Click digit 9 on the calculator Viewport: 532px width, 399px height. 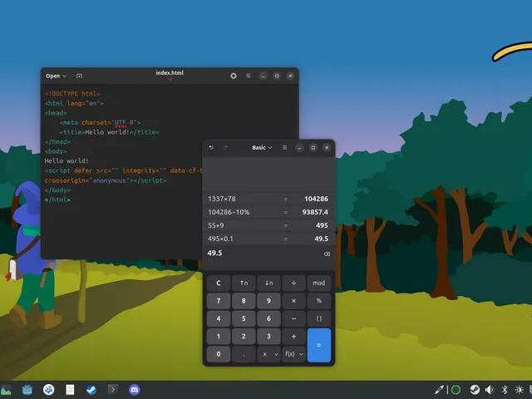(x=268, y=301)
